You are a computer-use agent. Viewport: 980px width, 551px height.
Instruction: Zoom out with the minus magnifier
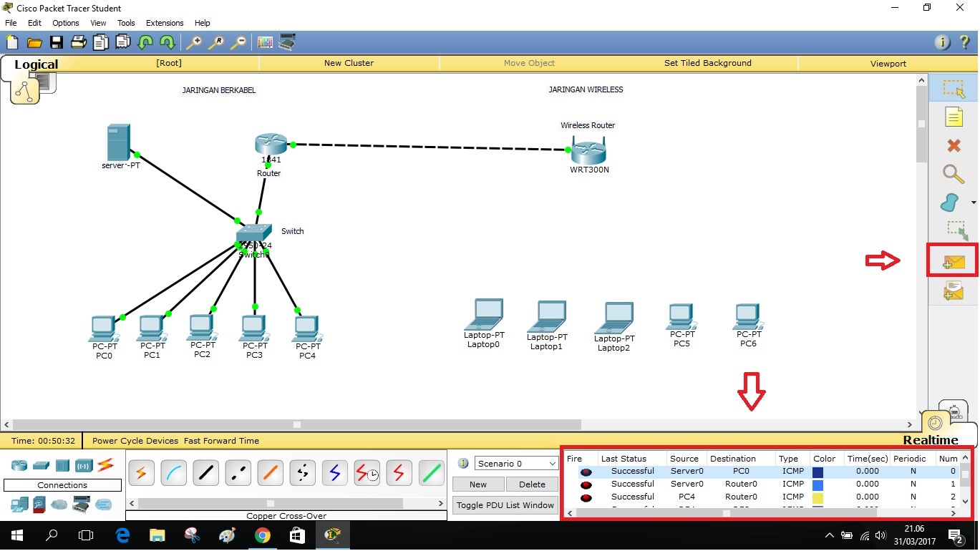(x=238, y=42)
